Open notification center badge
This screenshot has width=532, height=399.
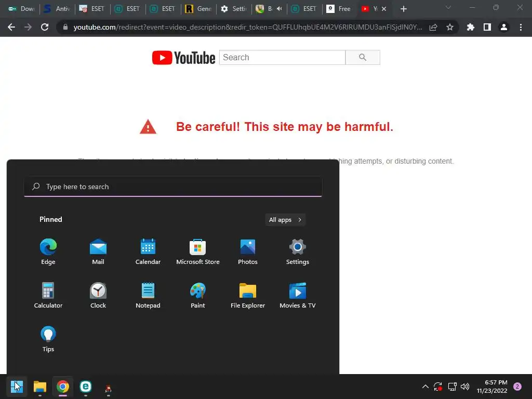click(x=517, y=387)
